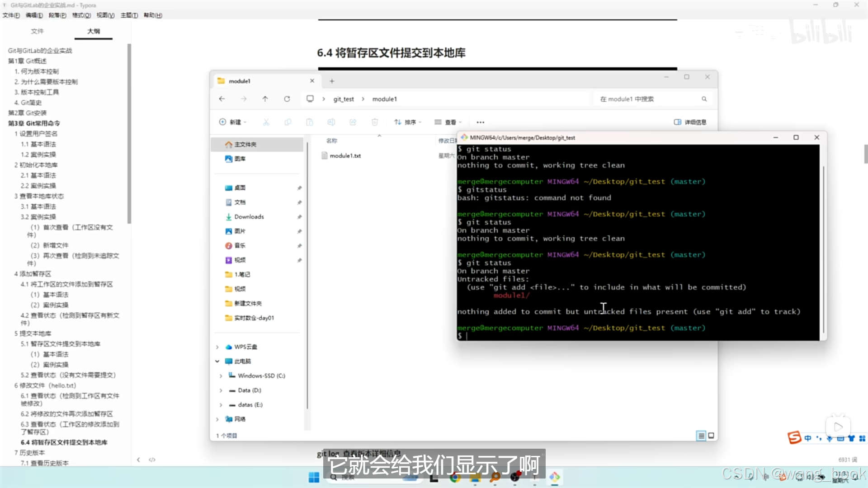Click the PC monitor icon in address bar
Screen dimensions: 868x488
[x=310, y=99]
